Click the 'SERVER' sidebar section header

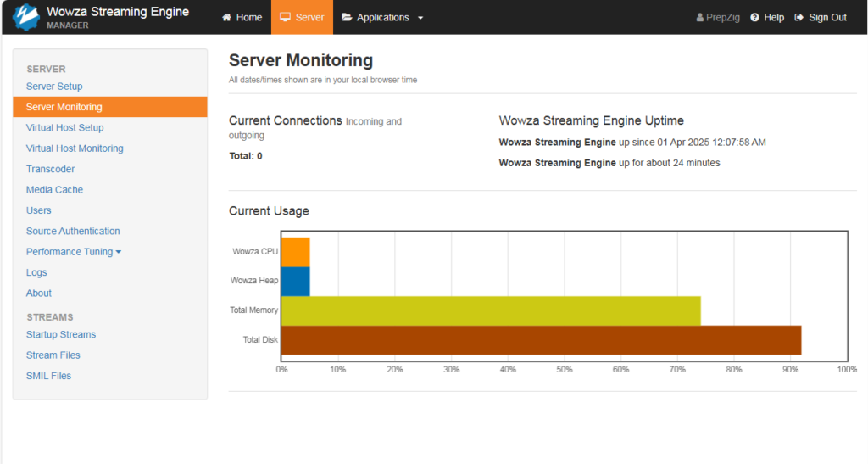(x=46, y=70)
